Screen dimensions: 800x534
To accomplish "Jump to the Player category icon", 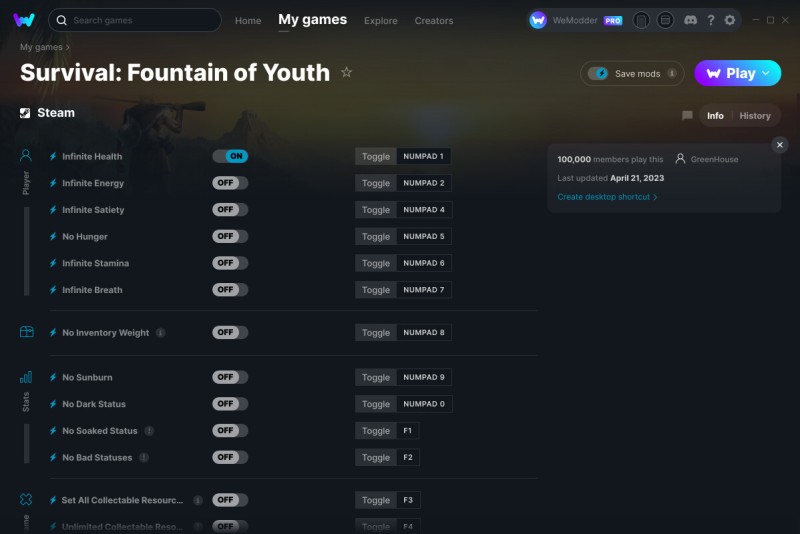I will tap(26, 156).
